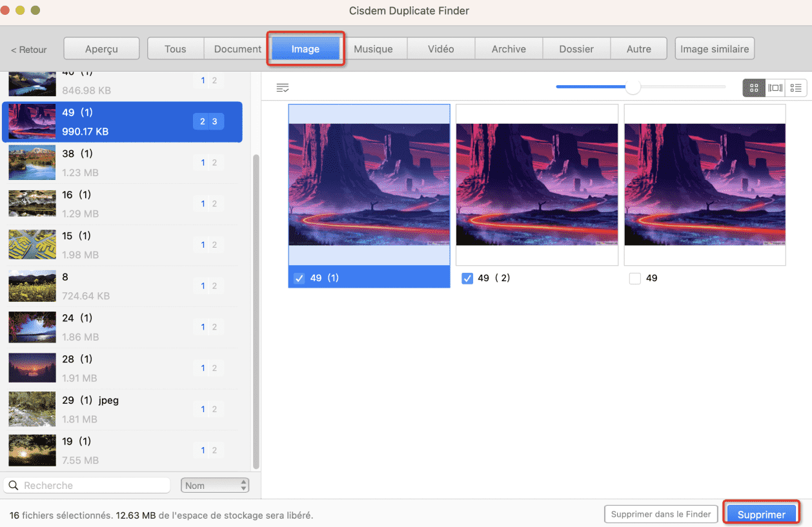The height and width of the screenshot is (527, 812).
Task: Click the 1 2 count badge for 19 (1)
Action: (x=208, y=450)
